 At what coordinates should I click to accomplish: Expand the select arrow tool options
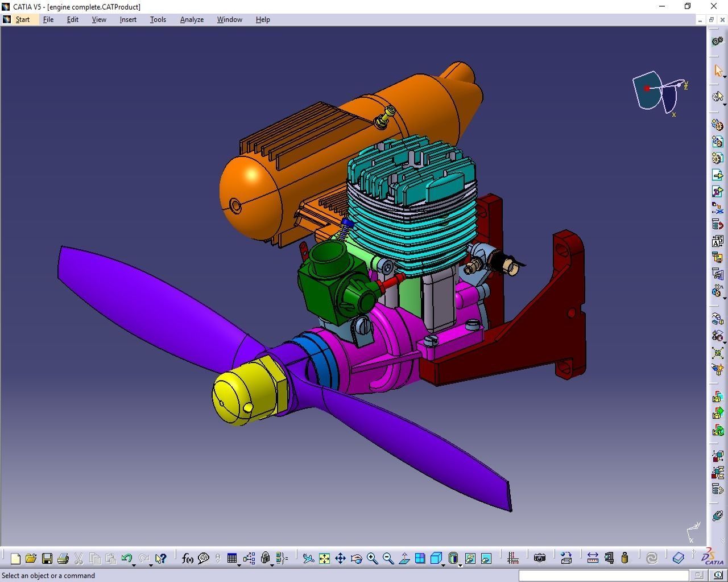point(723,76)
